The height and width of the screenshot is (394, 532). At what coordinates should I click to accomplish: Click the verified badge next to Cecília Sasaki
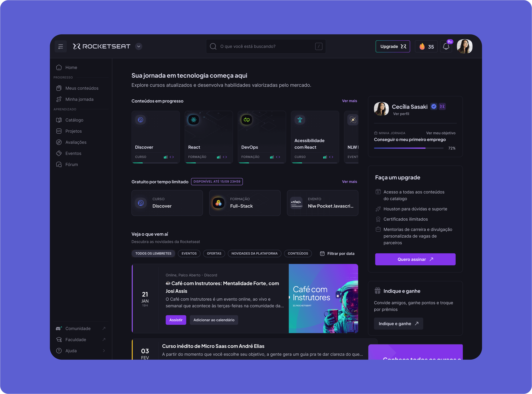click(434, 107)
